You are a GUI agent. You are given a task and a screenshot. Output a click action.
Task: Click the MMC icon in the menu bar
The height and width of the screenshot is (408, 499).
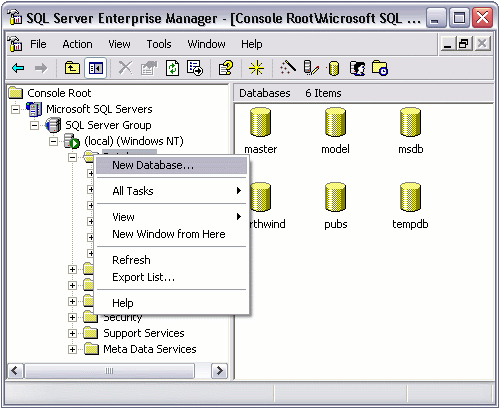(x=15, y=44)
